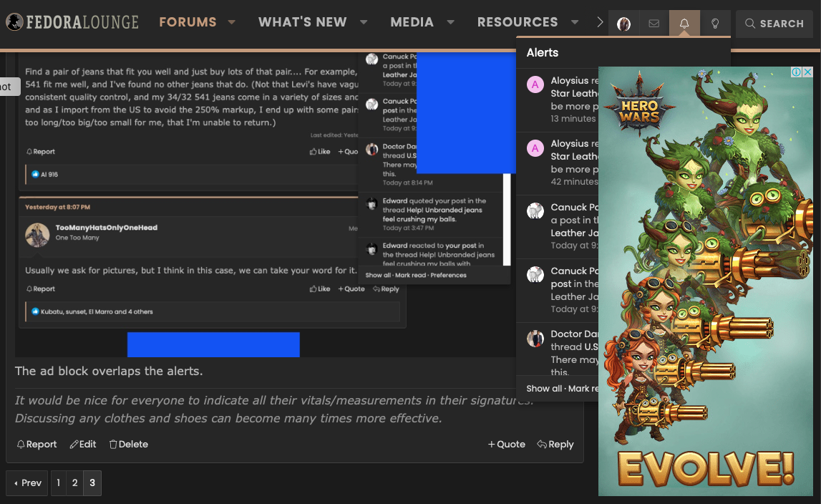Expand the What's New dropdown arrow
The width and height of the screenshot is (821, 504).
pyautogui.click(x=364, y=22)
